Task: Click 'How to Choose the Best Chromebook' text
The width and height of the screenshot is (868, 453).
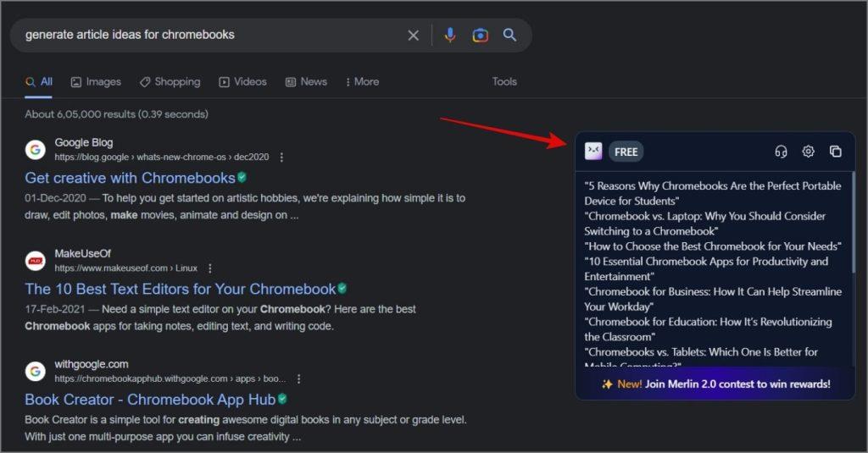Action: tap(713, 246)
